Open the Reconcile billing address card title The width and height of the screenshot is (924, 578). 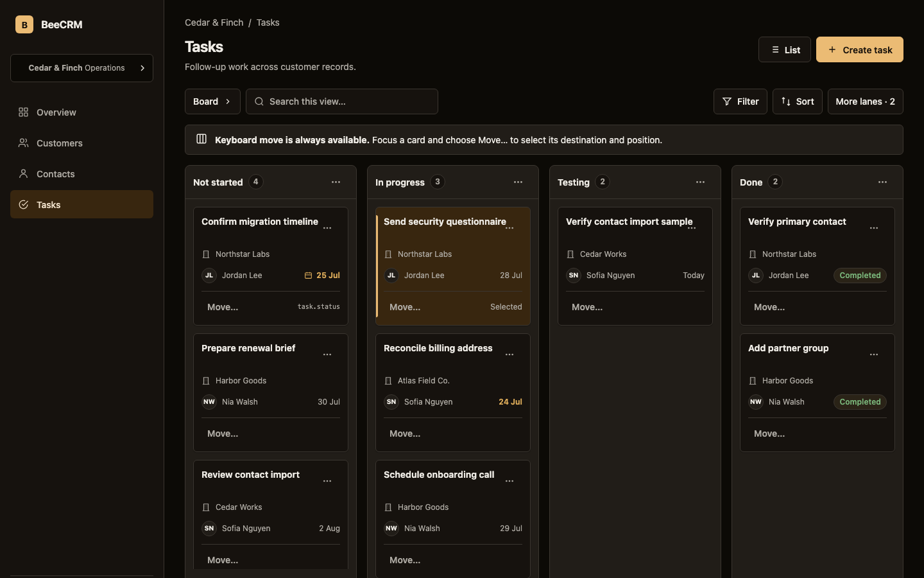(x=438, y=348)
